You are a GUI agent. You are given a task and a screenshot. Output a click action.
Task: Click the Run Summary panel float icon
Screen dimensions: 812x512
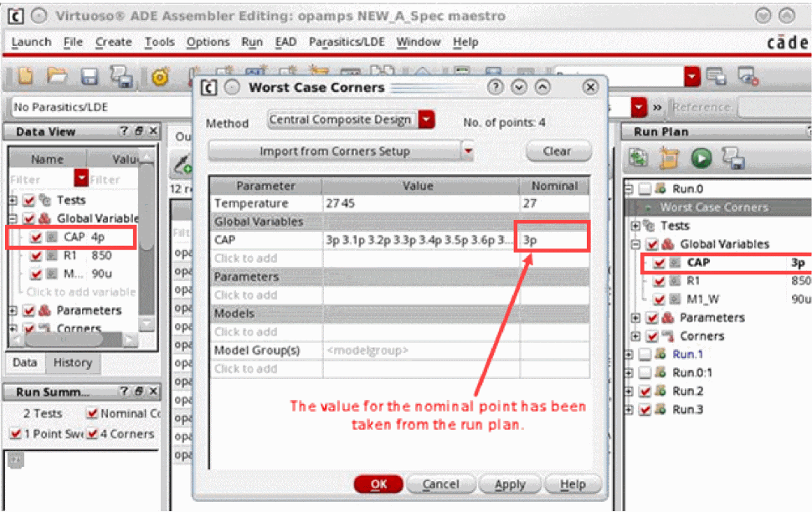(138, 392)
